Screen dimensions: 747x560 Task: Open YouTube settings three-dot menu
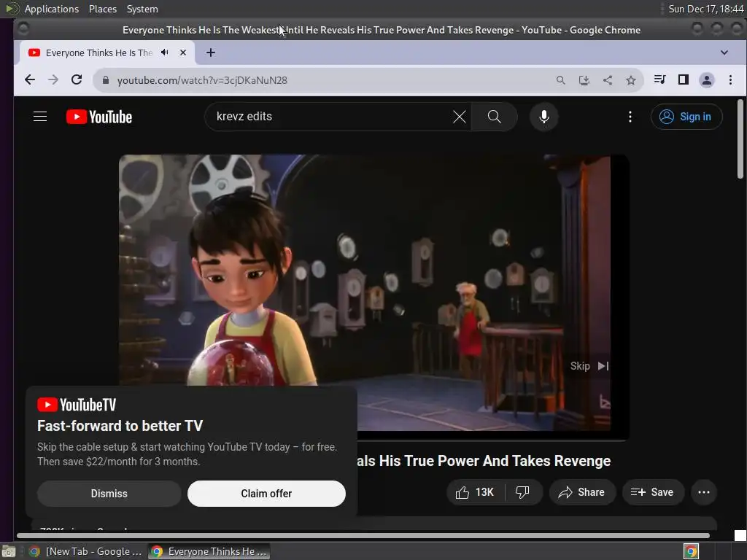click(630, 117)
